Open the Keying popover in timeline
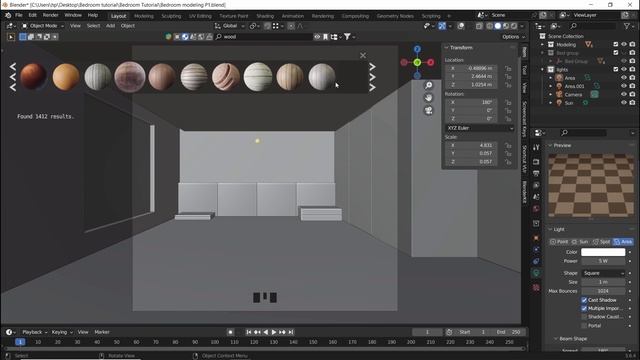 [x=62, y=332]
